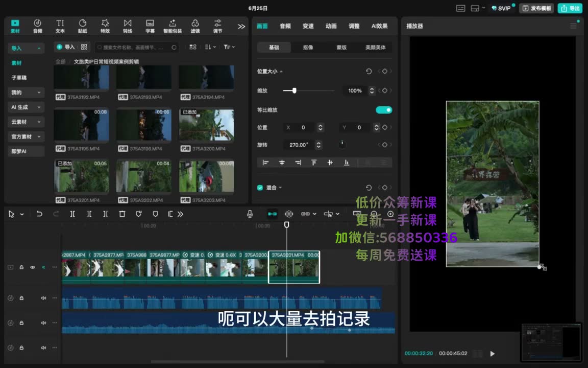Screen dimensions: 588x368
Task: Lock the main video track
Action: point(21,267)
